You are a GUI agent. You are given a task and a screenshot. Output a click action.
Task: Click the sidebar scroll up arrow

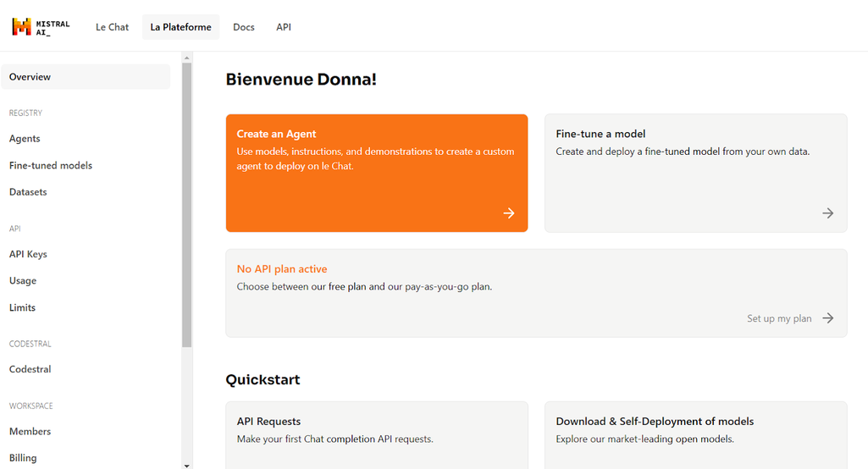pos(186,58)
